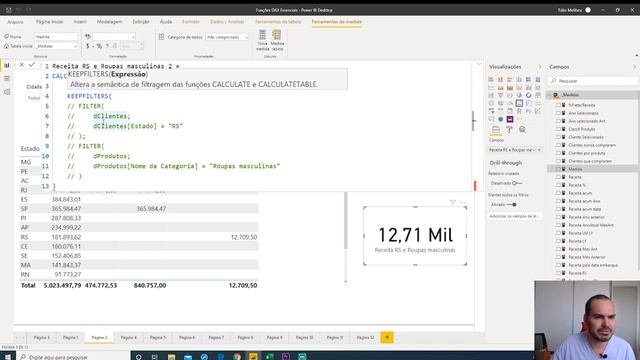Image resolution: width=640 pixels, height=360 pixels.
Task: Check the Classif Produto field
Action: 558,129
